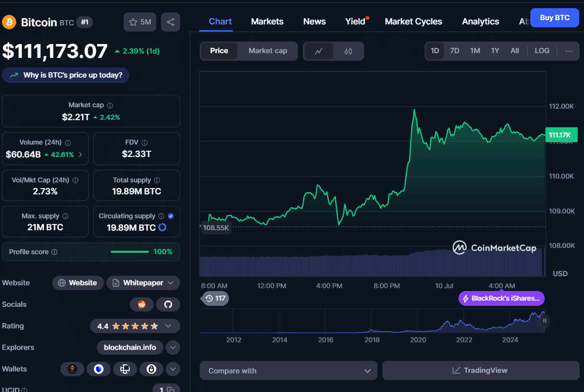This screenshot has width=584, height=392.
Task: Switch chart to Market cap view
Action: point(268,51)
